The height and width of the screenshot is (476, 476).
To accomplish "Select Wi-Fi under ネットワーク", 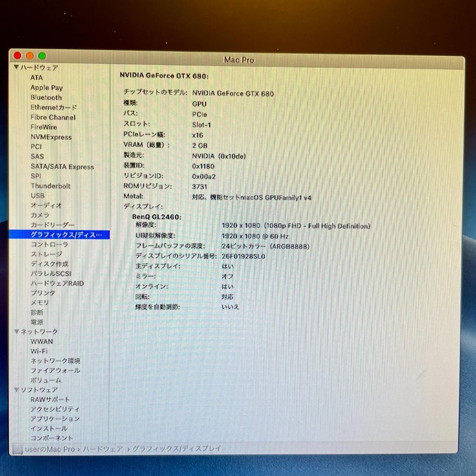I will click(x=39, y=351).
